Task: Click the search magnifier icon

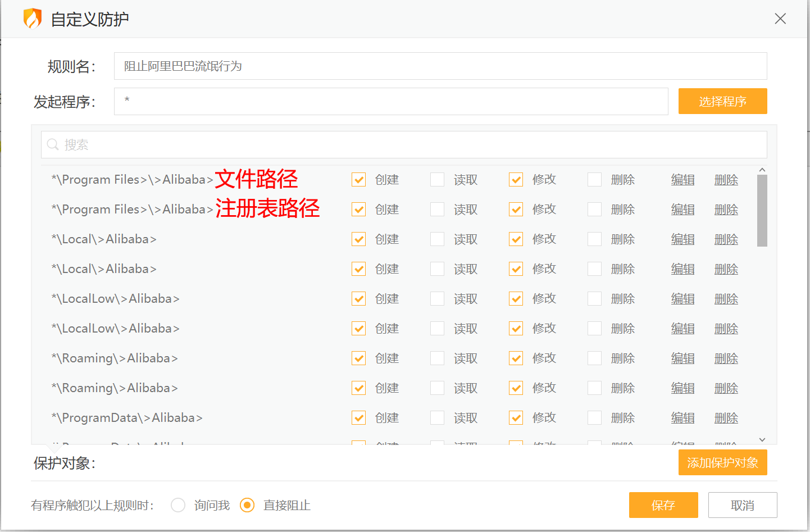Action: (x=52, y=144)
